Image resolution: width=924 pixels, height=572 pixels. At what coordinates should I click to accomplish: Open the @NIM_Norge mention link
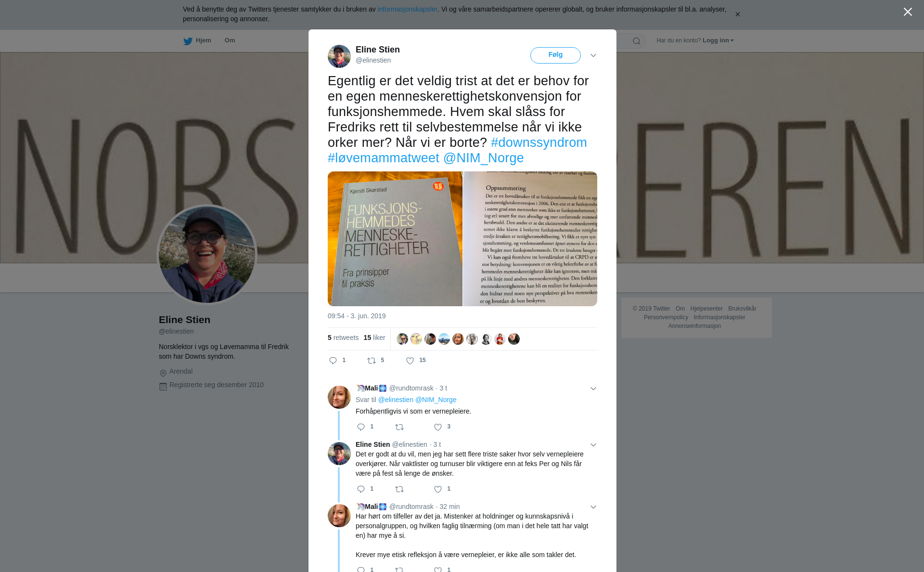[483, 158]
